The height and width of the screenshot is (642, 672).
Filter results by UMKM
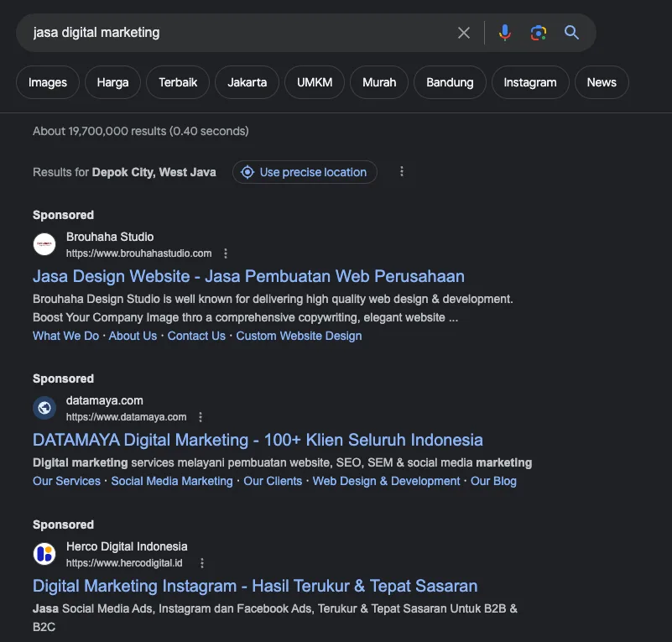click(x=314, y=82)
